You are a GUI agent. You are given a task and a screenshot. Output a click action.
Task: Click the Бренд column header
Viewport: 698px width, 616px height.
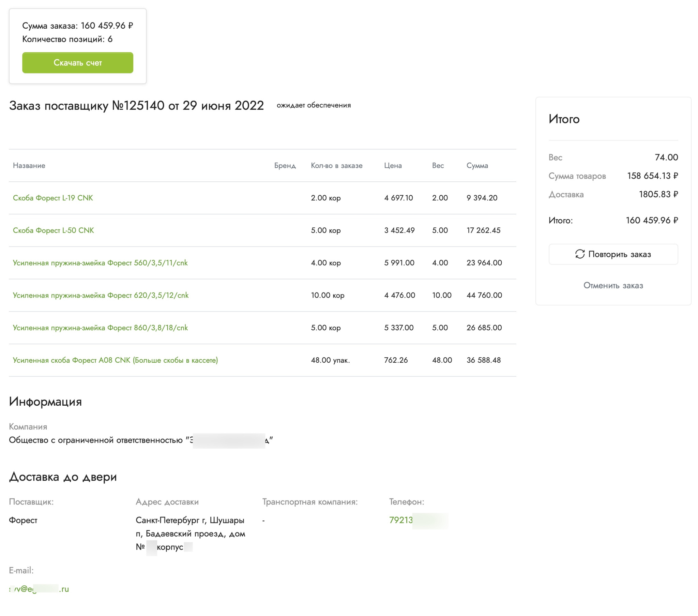285,166
